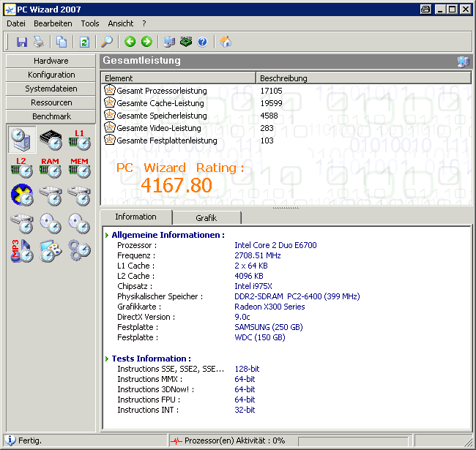
Task: Click the DDR2-SDRAM PC2-6400 memory value
Action: 297,296
